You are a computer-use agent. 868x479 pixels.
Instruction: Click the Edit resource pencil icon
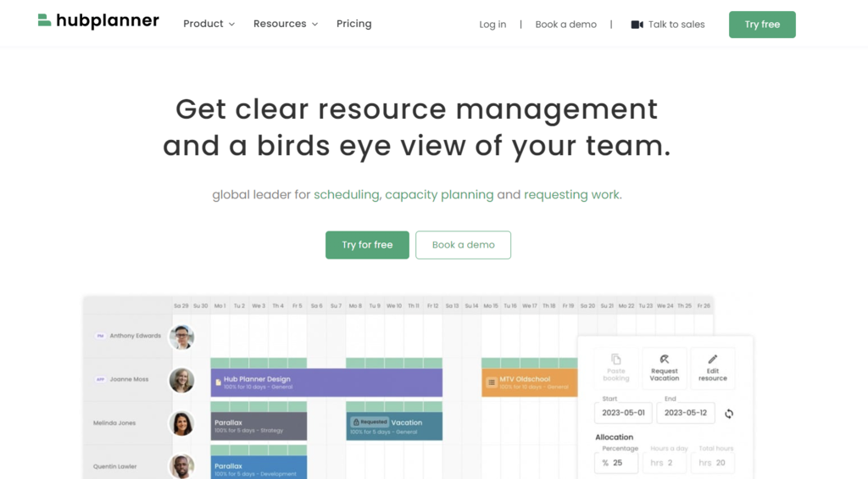coord(712,359)
